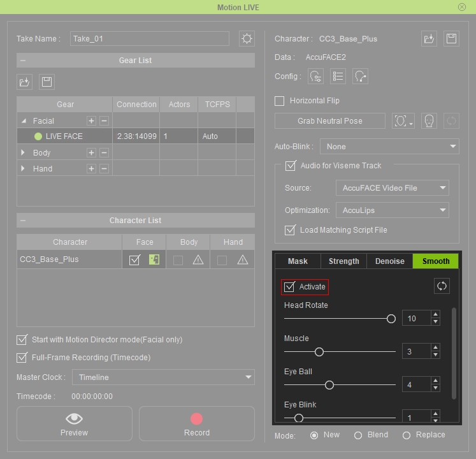Select the LIVE FACE gear row

[x=135, y=136]
